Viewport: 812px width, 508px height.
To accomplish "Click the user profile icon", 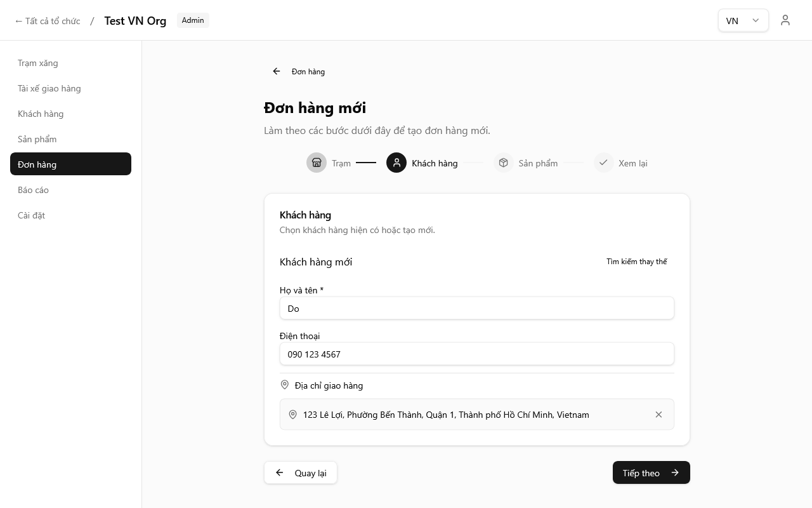I will tap(785, 20).
